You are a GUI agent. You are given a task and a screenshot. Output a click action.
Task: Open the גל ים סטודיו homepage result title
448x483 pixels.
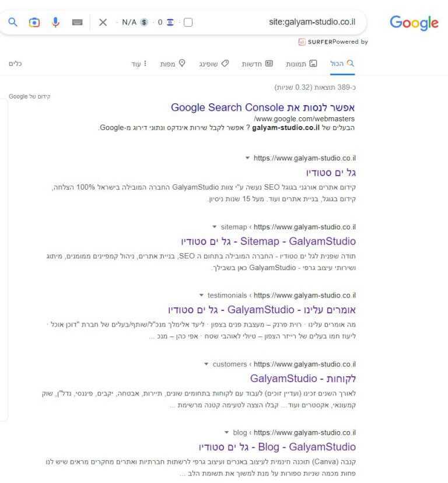click(x=331, y=173)
